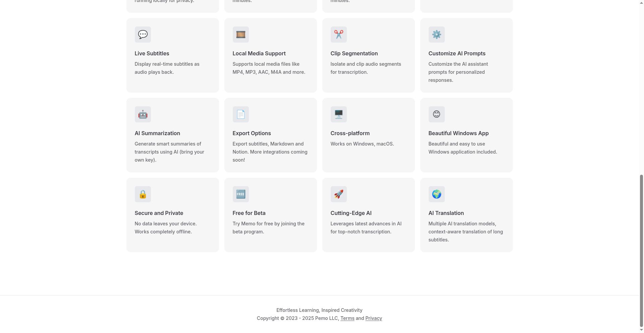644x333 pixels.
Task: Click the film strip Local Media icon
Action: pyautogui.click(x=240, y=35)
